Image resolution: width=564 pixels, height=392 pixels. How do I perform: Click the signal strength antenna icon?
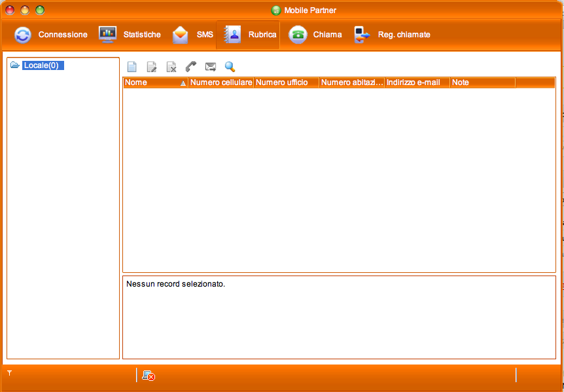10,373
